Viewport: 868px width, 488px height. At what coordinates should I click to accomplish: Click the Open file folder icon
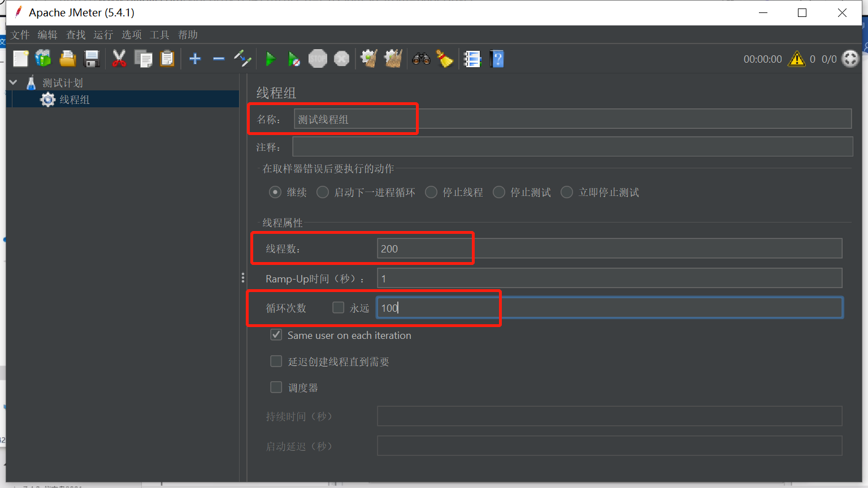click(x=68, y=59)
